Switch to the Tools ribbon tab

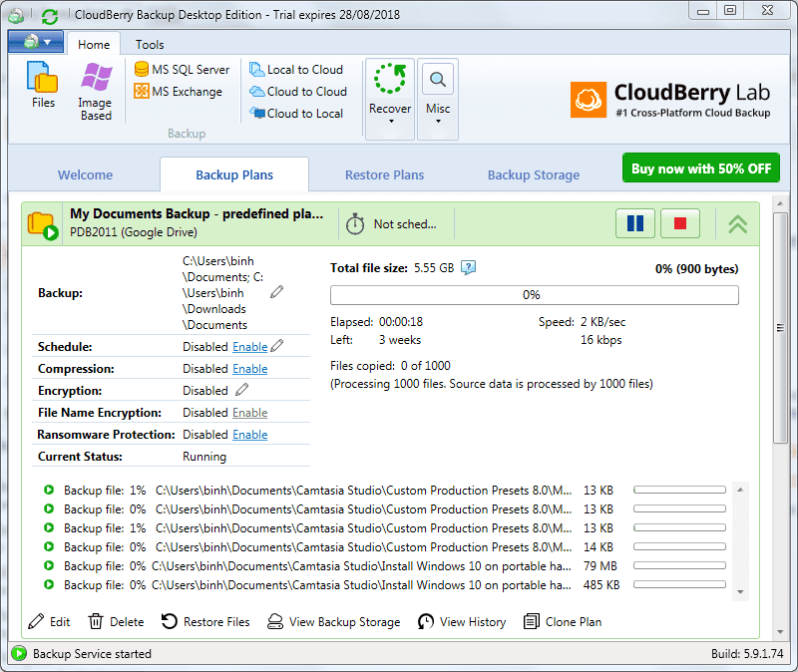[150, 45]
